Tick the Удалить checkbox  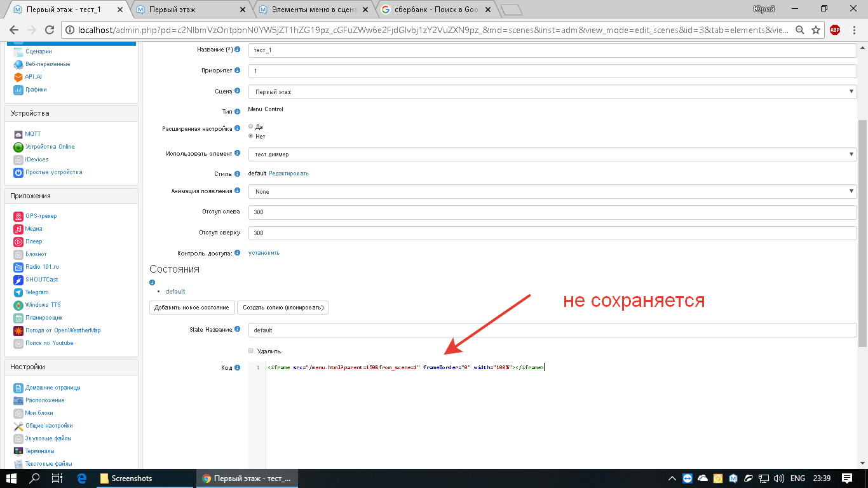[x=251, y=351]
